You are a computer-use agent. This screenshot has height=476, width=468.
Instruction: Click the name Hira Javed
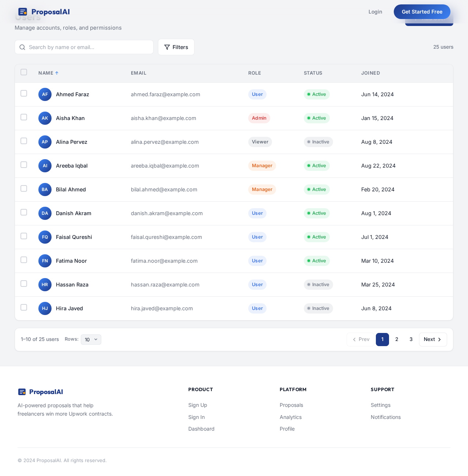69,308
